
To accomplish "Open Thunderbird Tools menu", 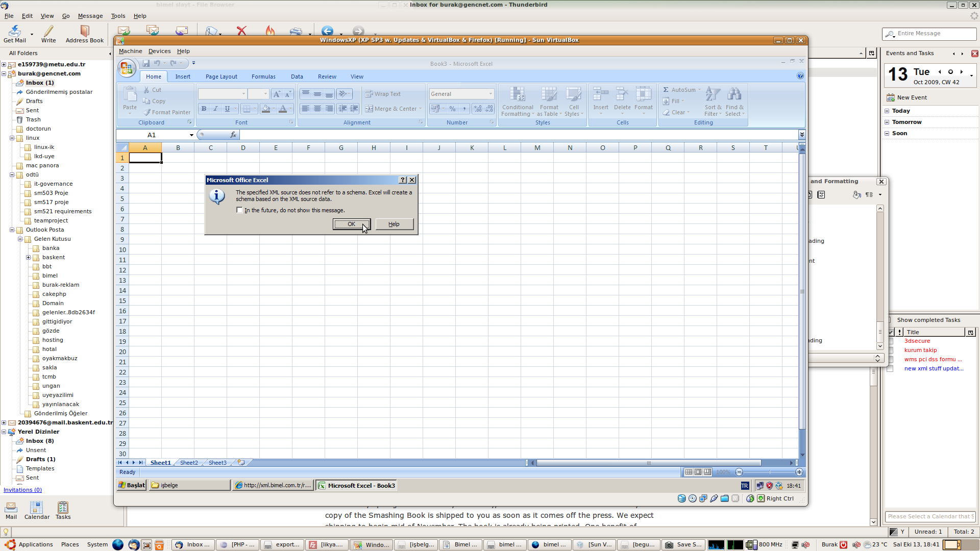I will tap(118, 16).
